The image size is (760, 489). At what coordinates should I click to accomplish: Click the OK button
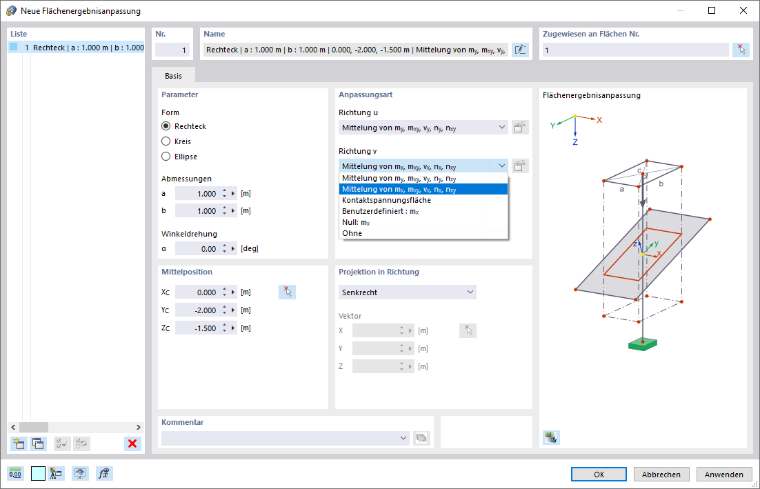(599, 474)
